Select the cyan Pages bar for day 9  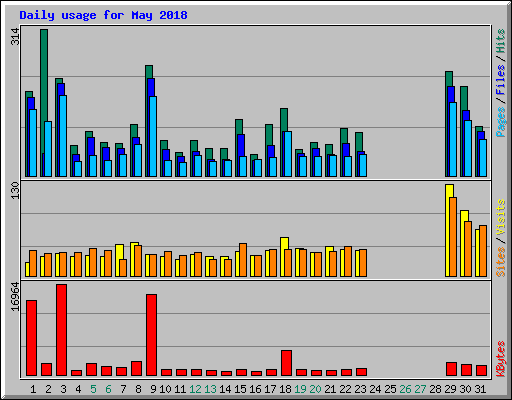(153, 136)
